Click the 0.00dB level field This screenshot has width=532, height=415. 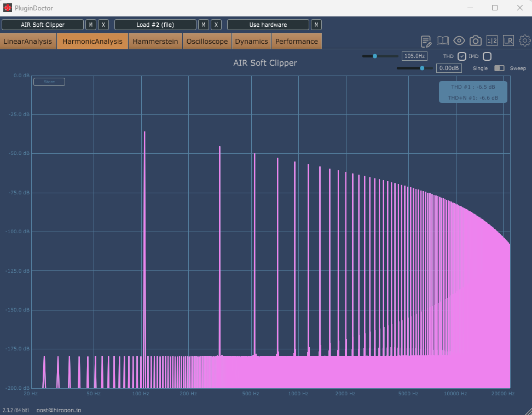pyautogui.click(x=449, y=68)
